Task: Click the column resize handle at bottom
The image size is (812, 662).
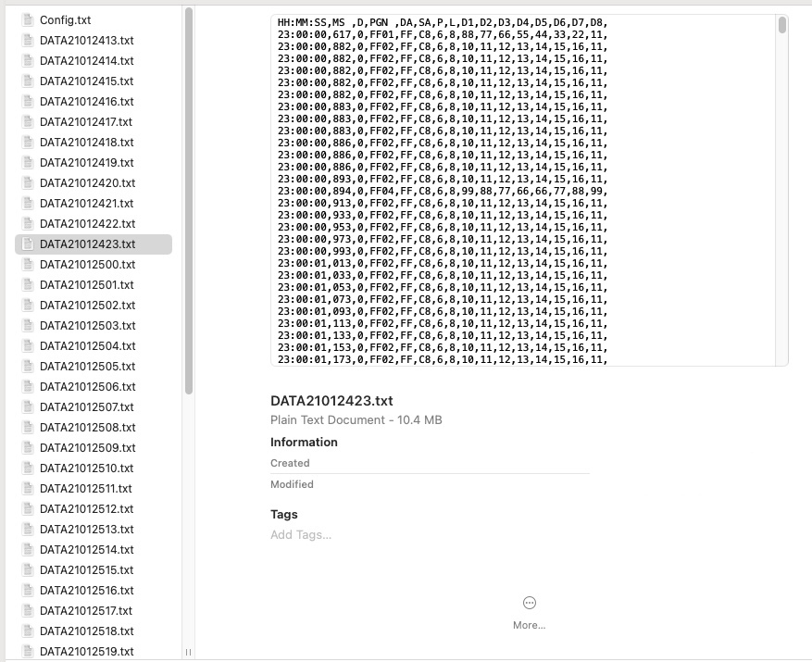Action: click(x=189, y=652)
